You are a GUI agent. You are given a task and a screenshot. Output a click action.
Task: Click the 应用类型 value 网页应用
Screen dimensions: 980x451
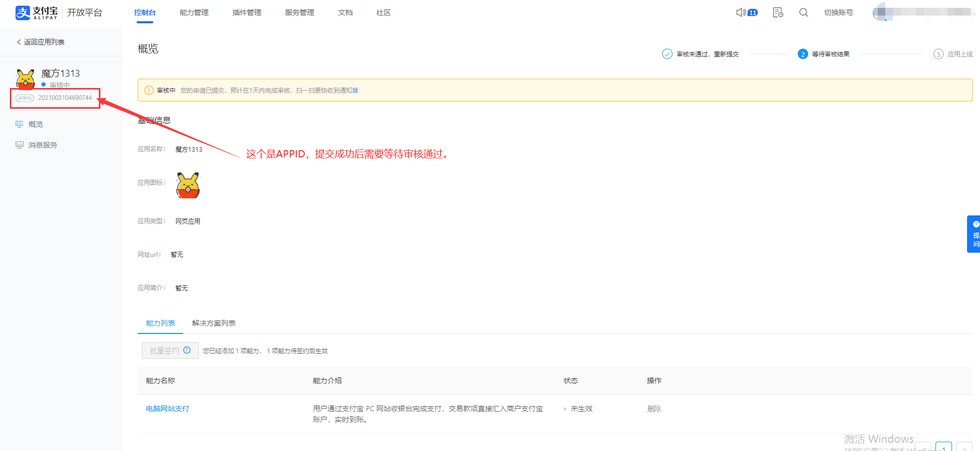(x=188, y=221)
